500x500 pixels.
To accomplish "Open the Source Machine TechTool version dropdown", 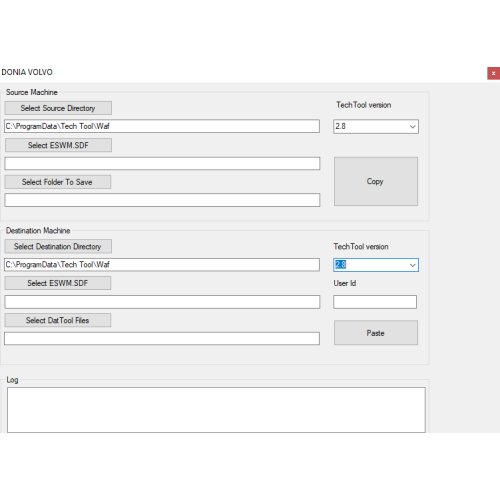I will pos(376,126).
